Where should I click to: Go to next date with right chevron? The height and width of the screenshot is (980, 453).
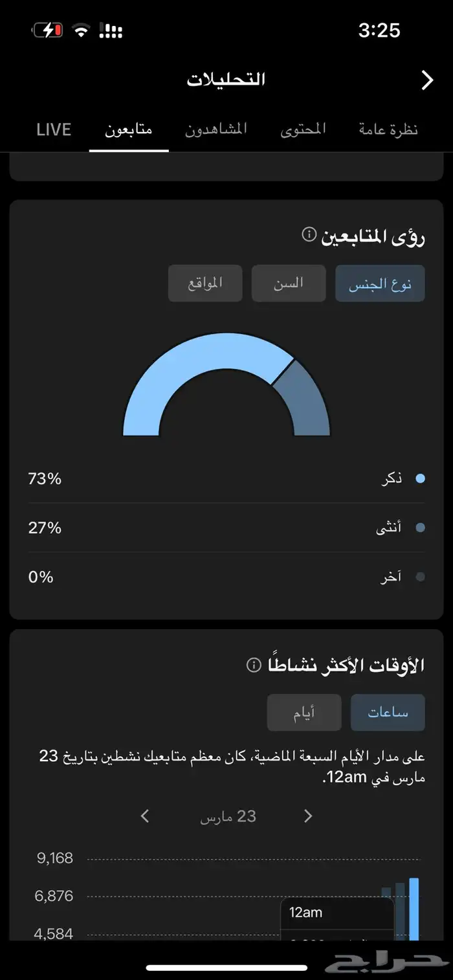coord(308,816)
